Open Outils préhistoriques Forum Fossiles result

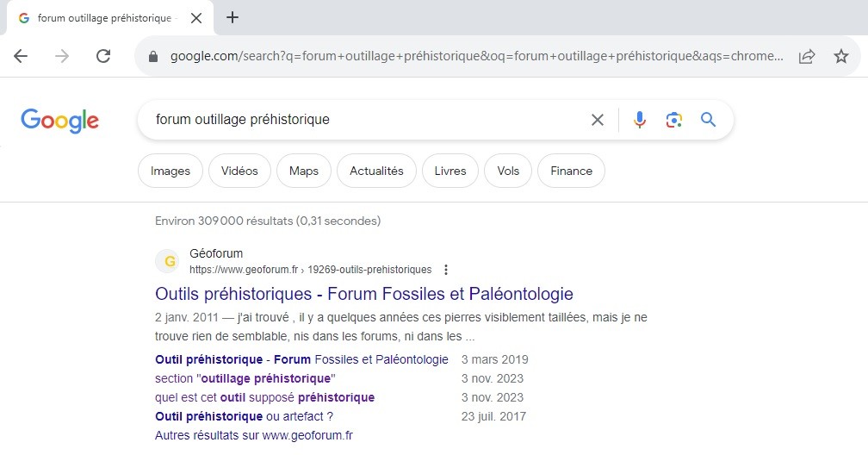(x=363, y=293)
